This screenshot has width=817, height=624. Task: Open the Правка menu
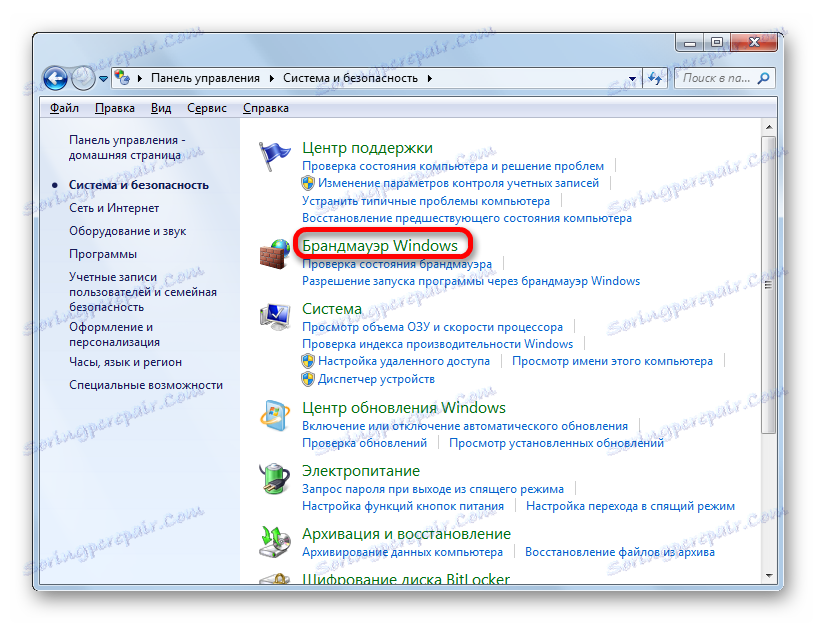click(x=115, y=108)
